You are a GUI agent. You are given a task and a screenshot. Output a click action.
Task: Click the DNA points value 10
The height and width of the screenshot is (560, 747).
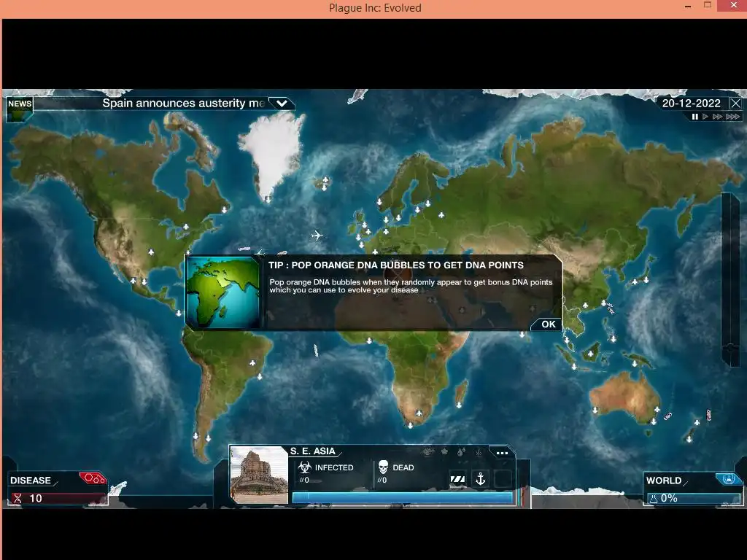coord(36,499)
